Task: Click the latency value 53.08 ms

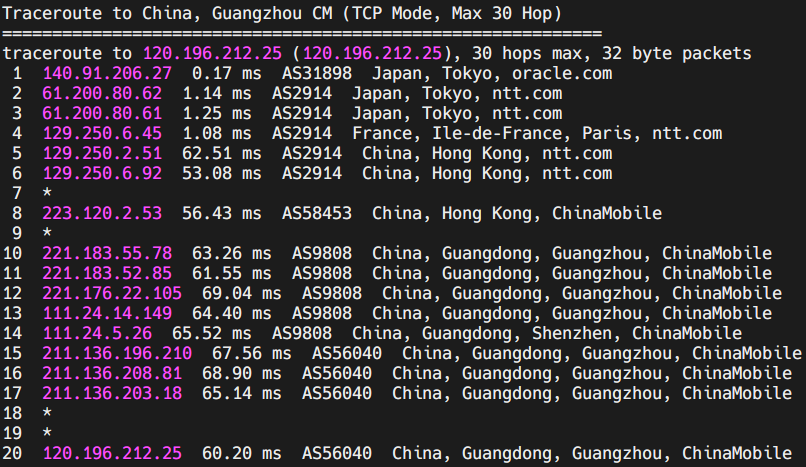Action: [x=222, y=174]
